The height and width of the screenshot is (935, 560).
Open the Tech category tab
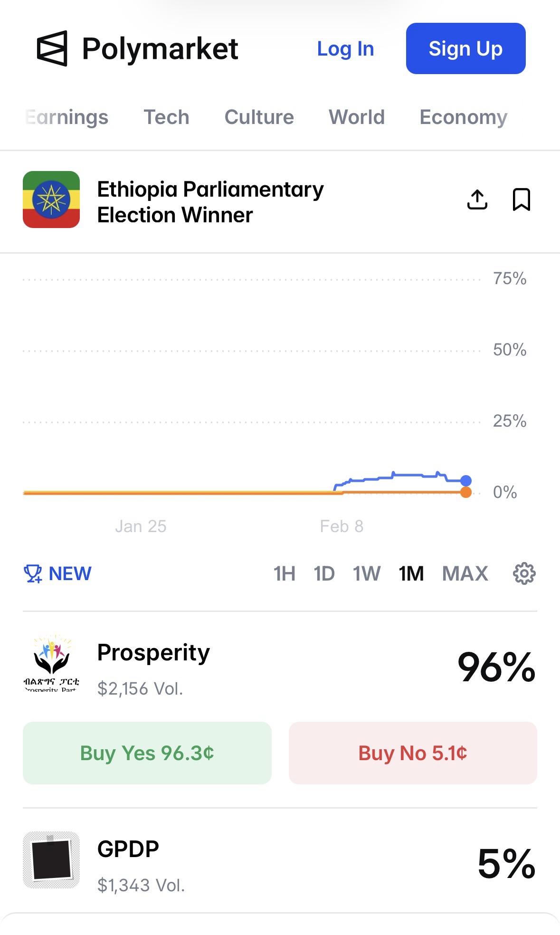[166, 117]
